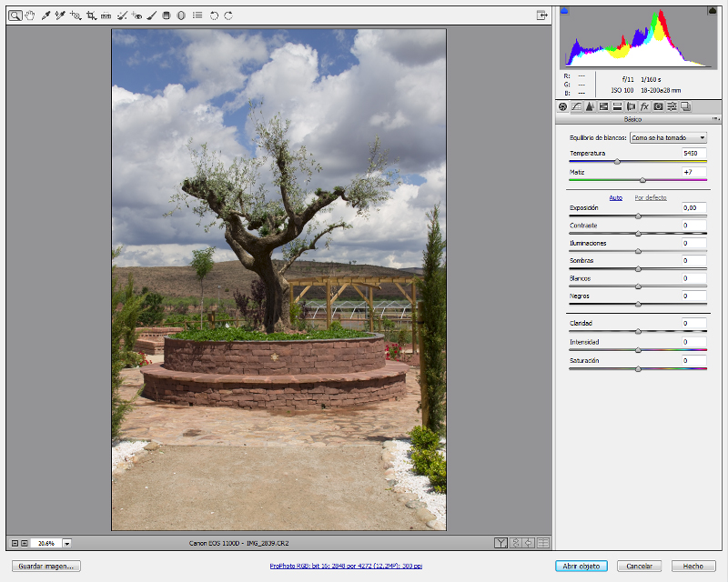728x582 pixels.
Task: Select the Adjustment Brush tool
Action: pyautogui.click(x=151, y=15)
